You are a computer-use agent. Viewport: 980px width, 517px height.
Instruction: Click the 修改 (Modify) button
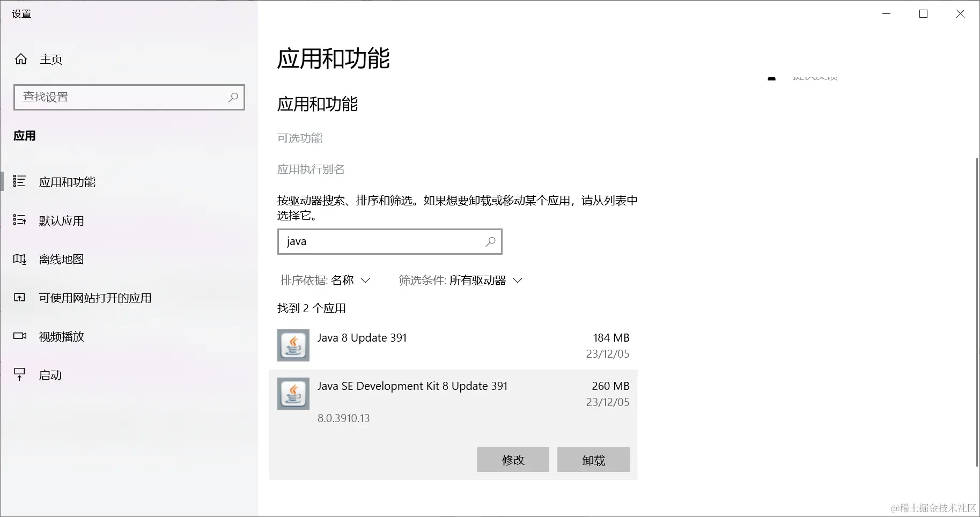pyautogui.click(x=512, y=460)
